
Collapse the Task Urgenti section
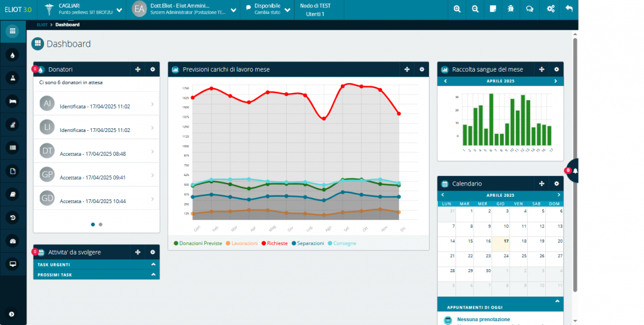coord(153,265)
